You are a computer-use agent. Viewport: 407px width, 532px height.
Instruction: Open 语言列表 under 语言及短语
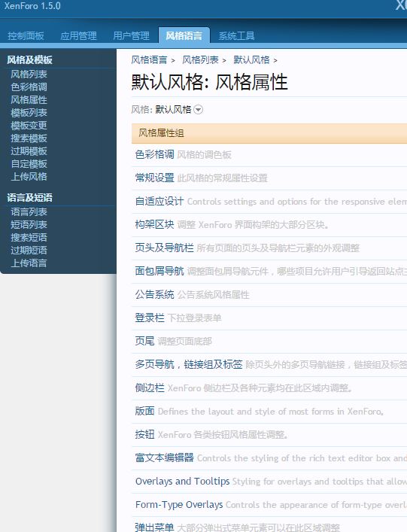(x=29, y=211)
